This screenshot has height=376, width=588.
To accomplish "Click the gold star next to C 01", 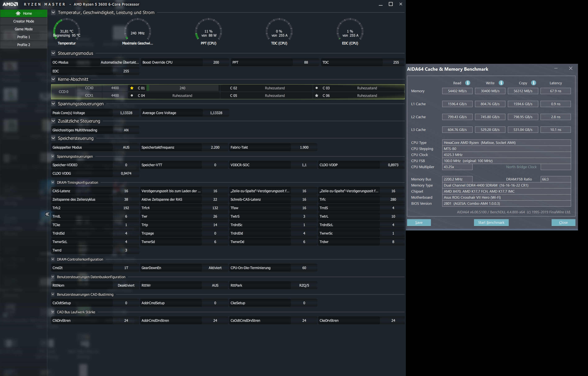I will 132,88.
